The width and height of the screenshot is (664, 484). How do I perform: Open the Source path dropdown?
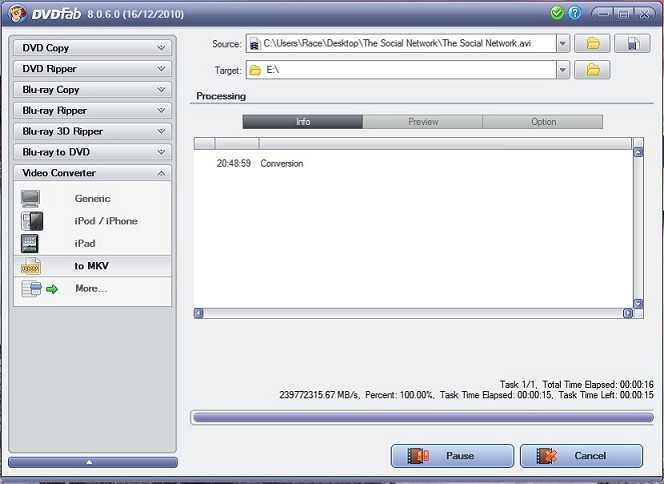click(563, 44)
